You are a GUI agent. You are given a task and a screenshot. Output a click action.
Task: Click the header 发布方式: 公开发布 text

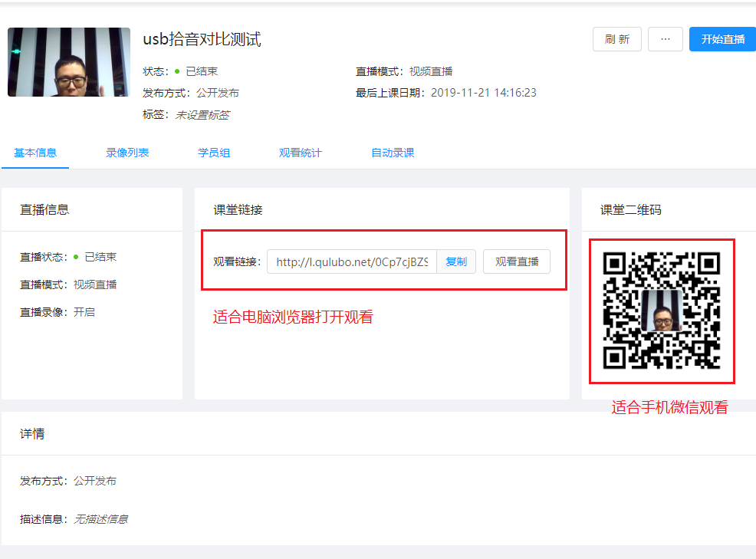coord(191,93)
